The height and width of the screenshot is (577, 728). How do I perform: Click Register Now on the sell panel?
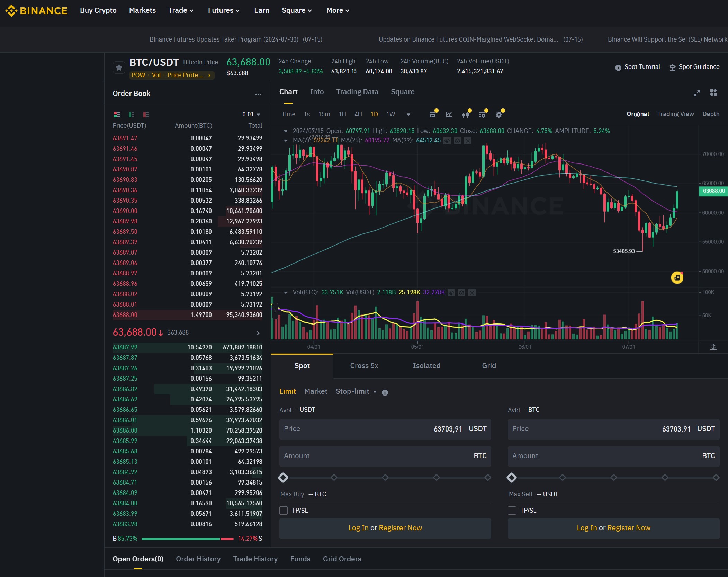tap(629, 528)
